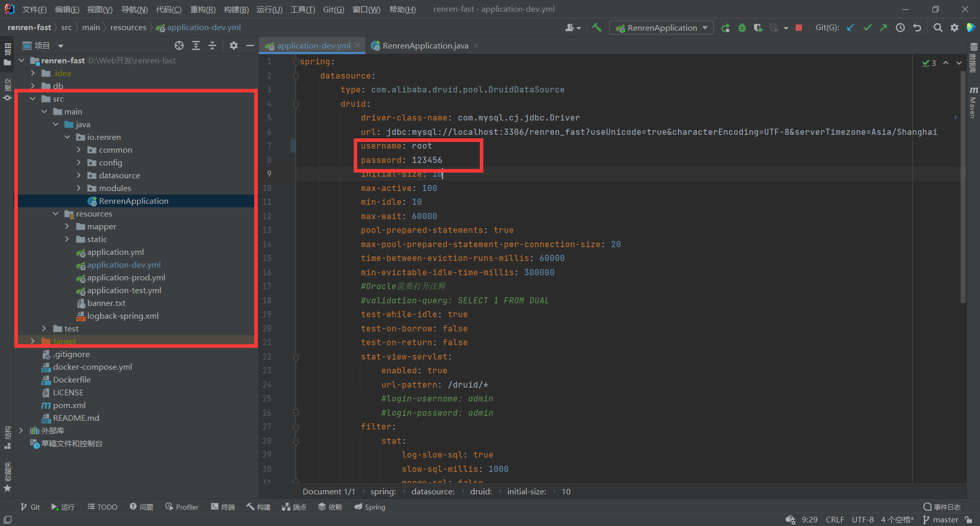Run with coverage shield icon
Viewport: 980px width, 526px height.
pos(758,28)
